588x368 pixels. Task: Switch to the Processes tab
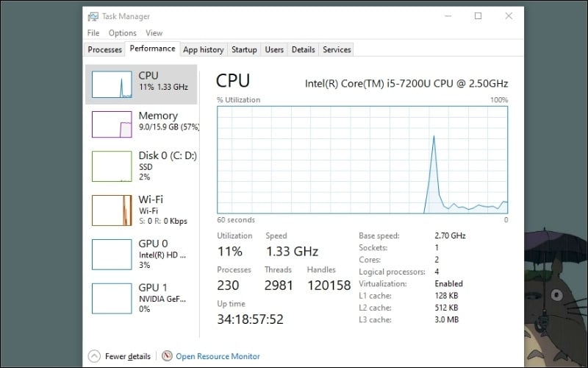(104, 49)
